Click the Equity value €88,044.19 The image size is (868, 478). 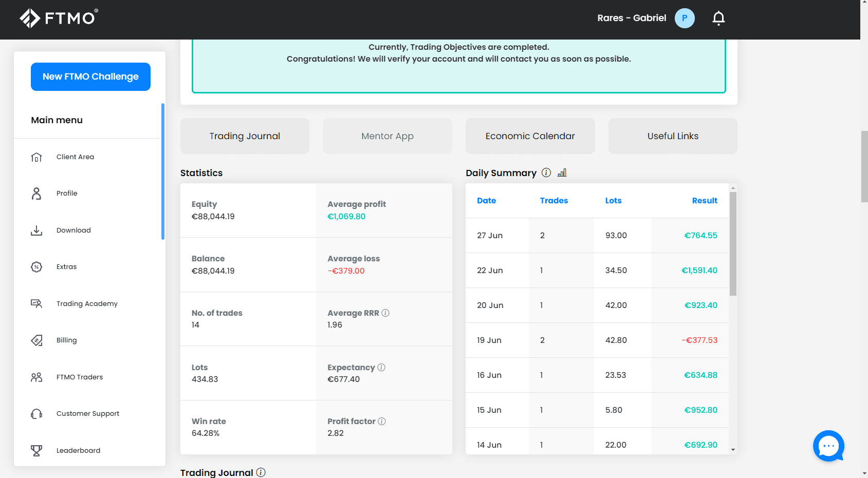point(213,217)
